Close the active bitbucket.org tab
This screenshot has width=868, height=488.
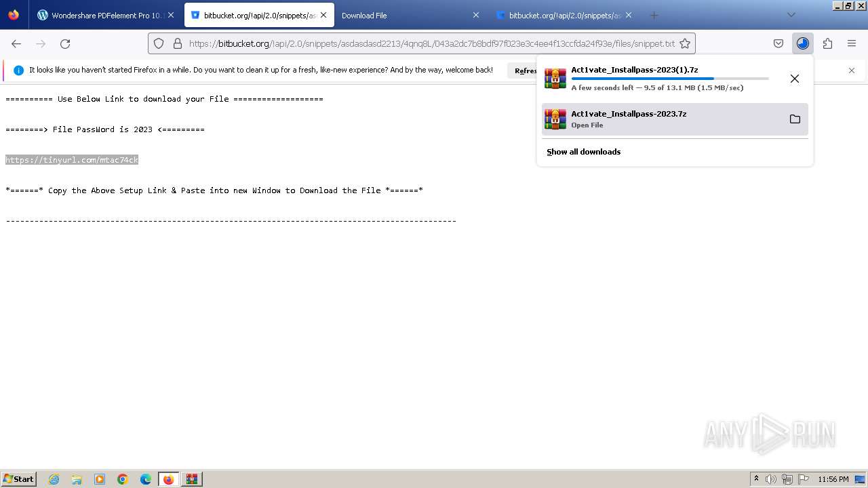click(x=323, y=15)
